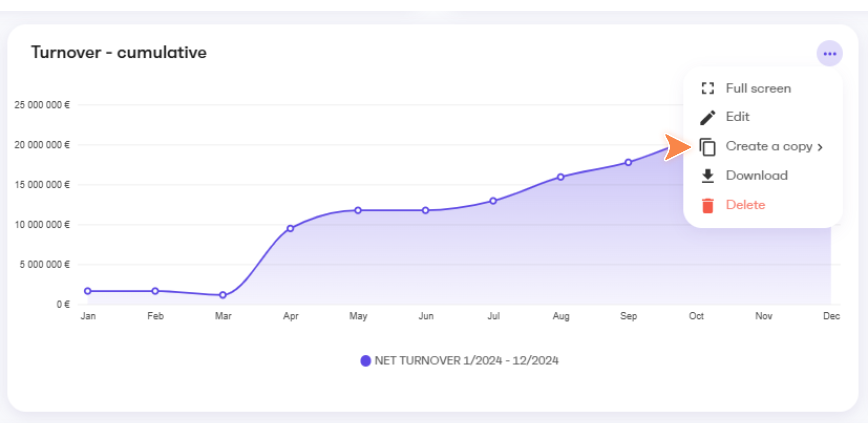Click the Jul x-axis label
Screen dimensions: 868x434
coord(494,316)
